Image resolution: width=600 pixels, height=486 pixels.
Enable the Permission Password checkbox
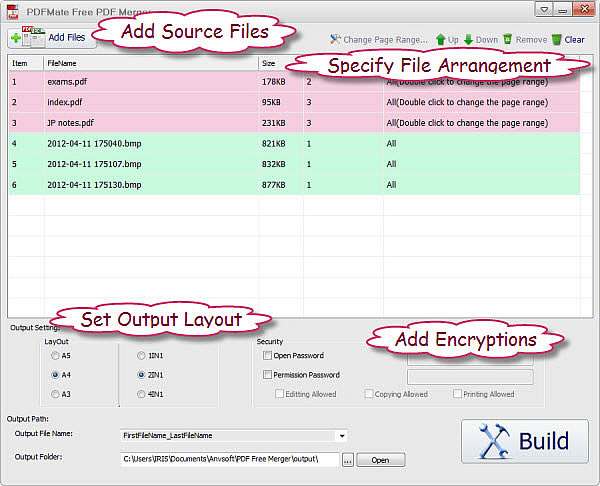267,375
